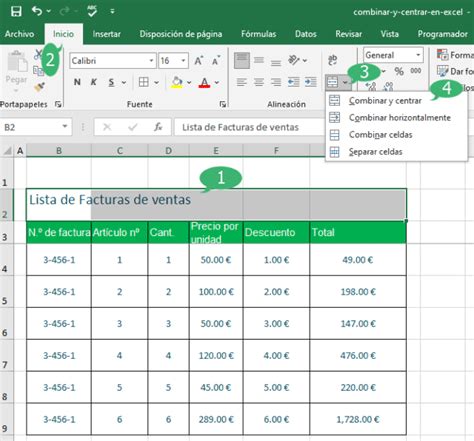Image resolution: width=474 pixels, height=441 pixels.
Task: Click the Undo arrow icon
Action: click(x=37, y=11)
